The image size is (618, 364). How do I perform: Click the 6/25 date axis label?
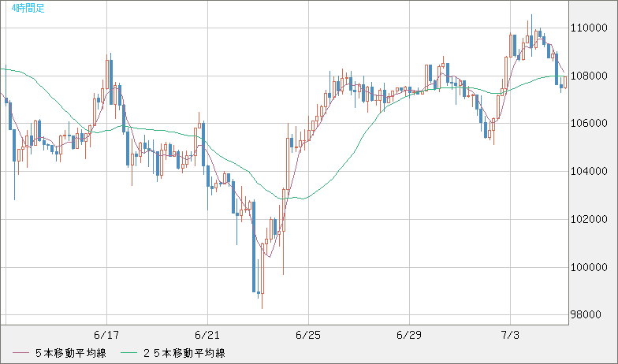308,336
